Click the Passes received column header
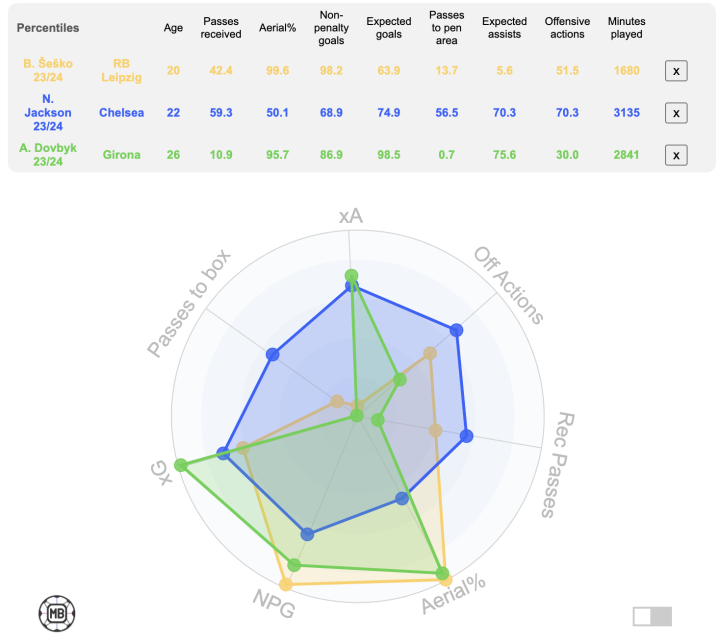This screenshot has width=720, height=643. click(x=222, y=28)
